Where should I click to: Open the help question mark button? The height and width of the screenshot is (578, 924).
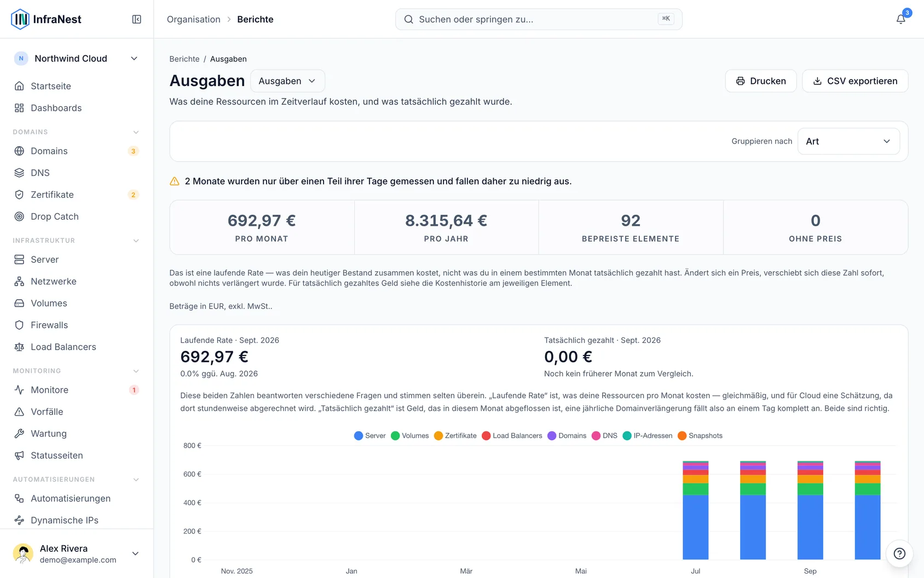pos(899,553)
